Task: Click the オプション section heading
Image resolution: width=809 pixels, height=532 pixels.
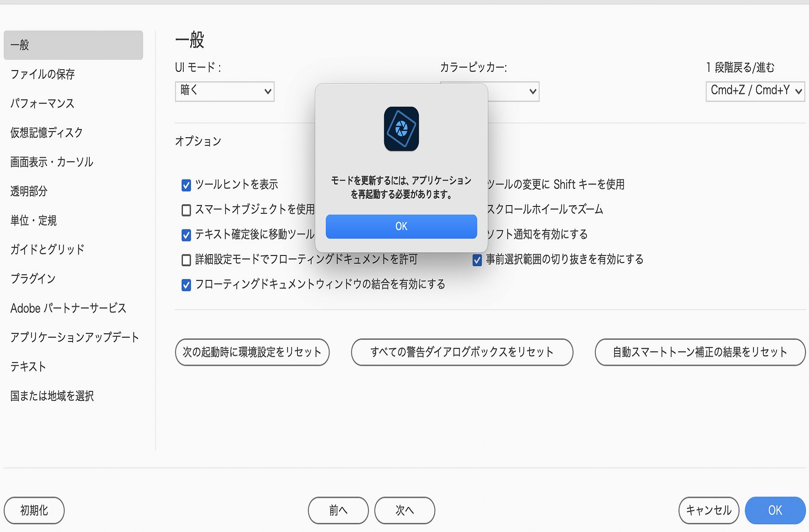Action: click(198, 141)
